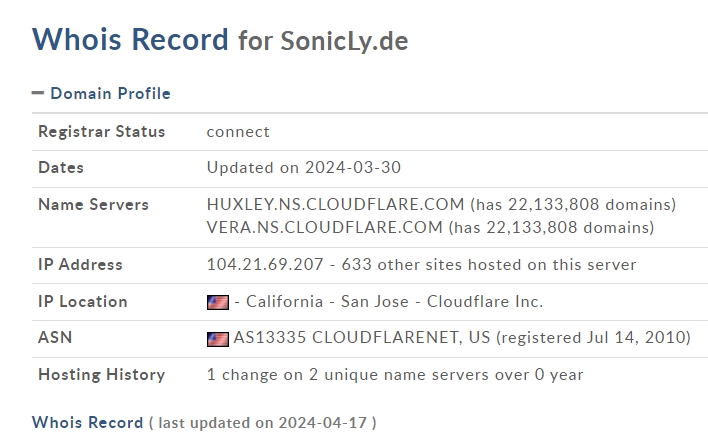Click the Whois Record section heading

(87, 422)
